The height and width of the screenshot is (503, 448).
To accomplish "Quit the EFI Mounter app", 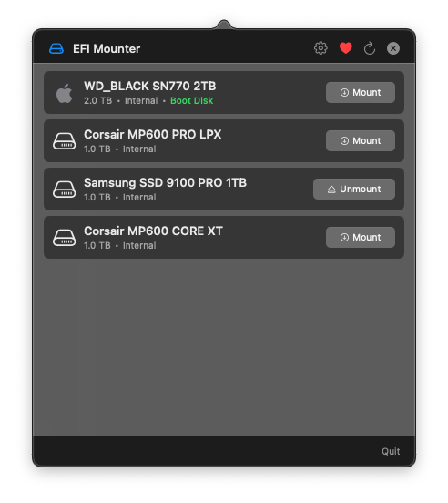I will (x=391, y=451).
